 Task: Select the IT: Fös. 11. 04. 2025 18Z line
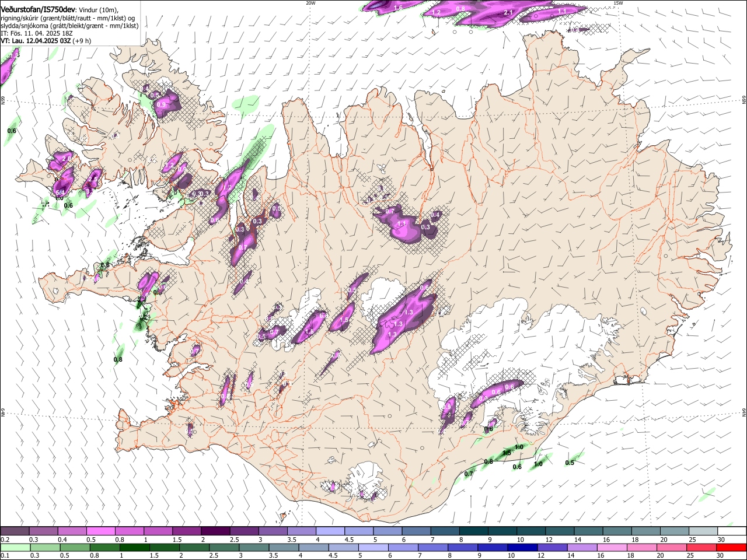(x=37, y=34)
